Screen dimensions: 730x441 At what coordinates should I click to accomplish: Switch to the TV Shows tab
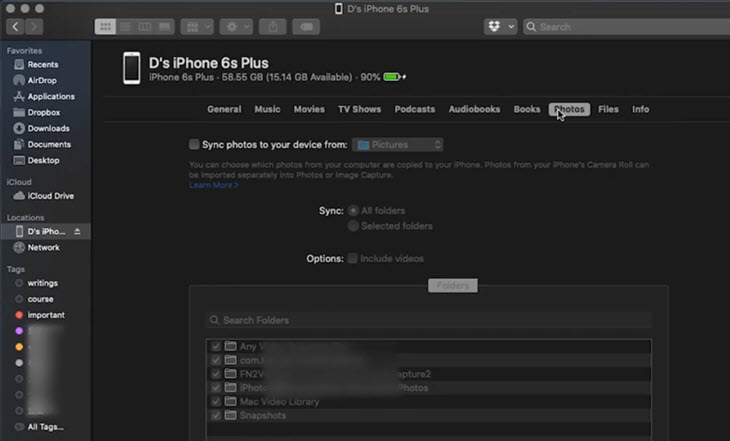[359, 109]
